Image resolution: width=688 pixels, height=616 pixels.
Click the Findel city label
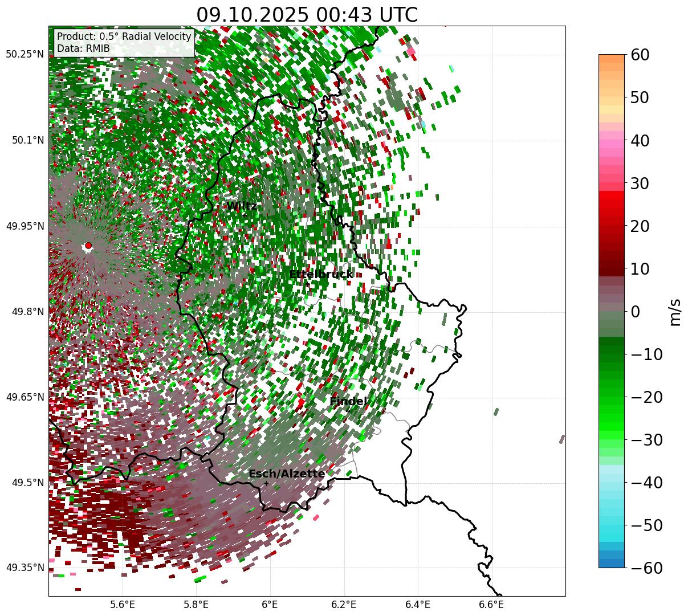tap(348, 401)
